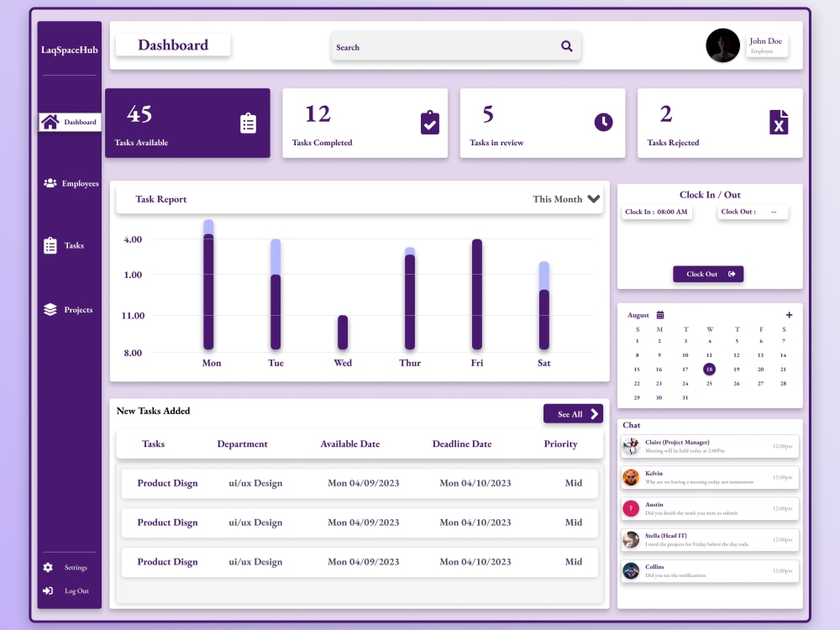Screen dimensions: 840x630
Task: Click Stella's avatar in chat
Action: click(x=631, y=539)
